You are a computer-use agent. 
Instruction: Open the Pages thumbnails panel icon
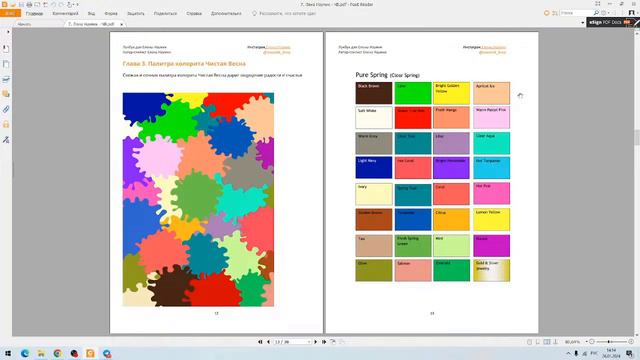[6, 64]
